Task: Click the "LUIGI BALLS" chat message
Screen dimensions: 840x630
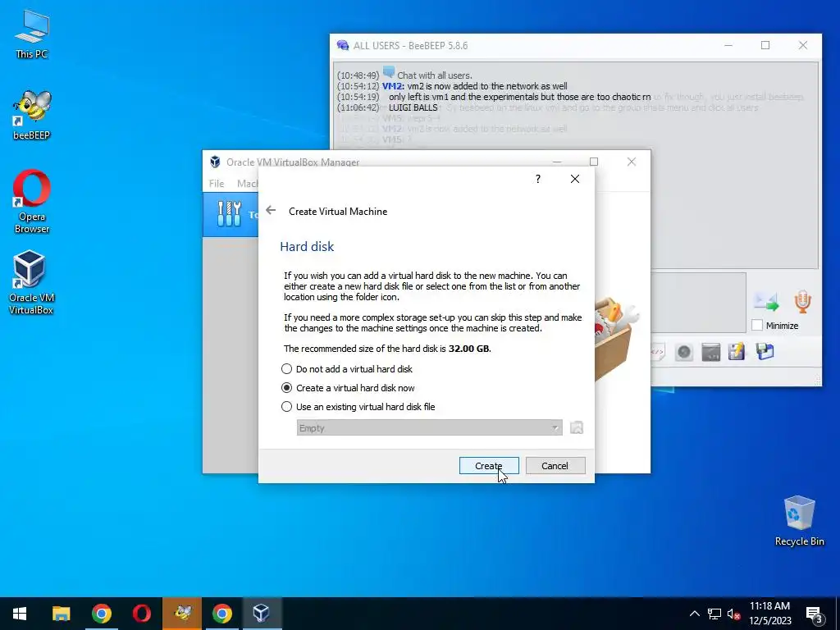Action: coord(413,107)
